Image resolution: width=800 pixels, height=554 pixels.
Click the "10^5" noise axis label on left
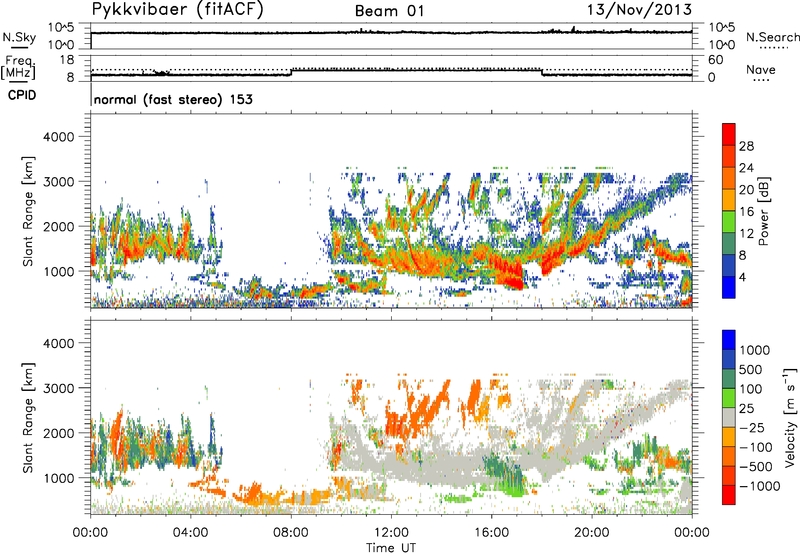click(x=61, y=27)
